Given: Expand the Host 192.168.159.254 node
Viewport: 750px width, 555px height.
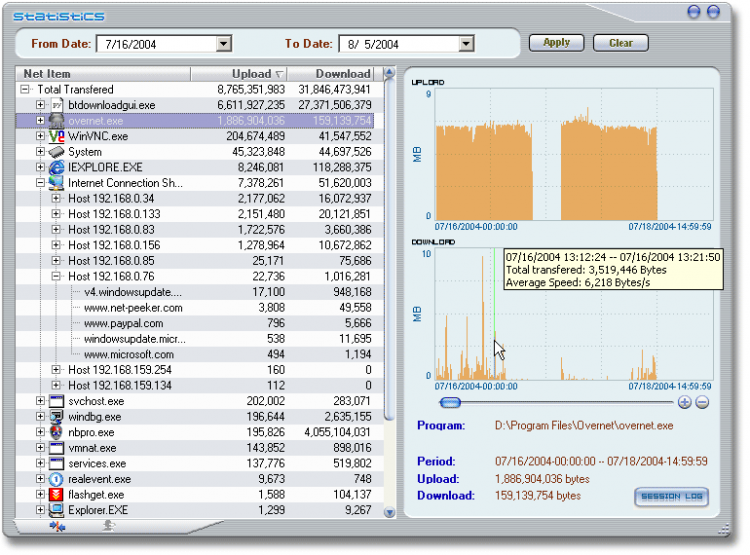Looking at the screenshot, I should point(56,370).
